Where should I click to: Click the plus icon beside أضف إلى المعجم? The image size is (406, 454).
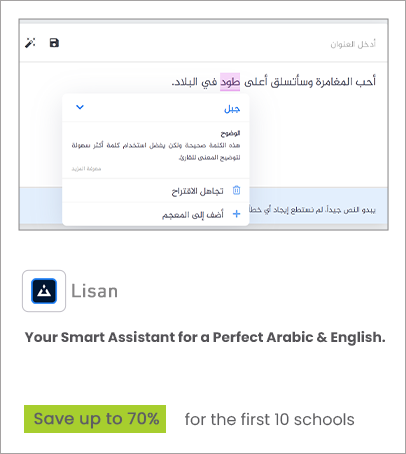236,214
